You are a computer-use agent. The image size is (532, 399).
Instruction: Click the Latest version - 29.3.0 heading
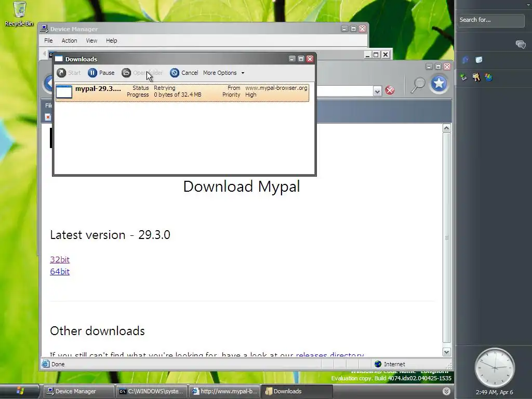click(x=110, y=235)
